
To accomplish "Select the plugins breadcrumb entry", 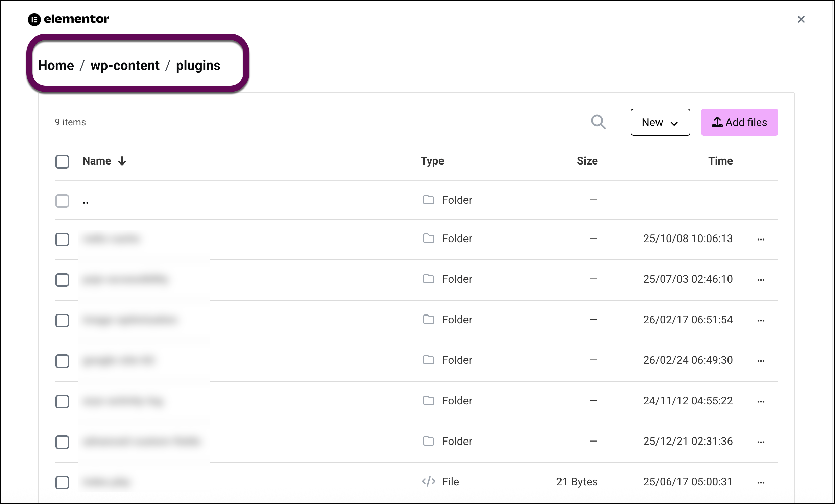I will coord(198,66).
